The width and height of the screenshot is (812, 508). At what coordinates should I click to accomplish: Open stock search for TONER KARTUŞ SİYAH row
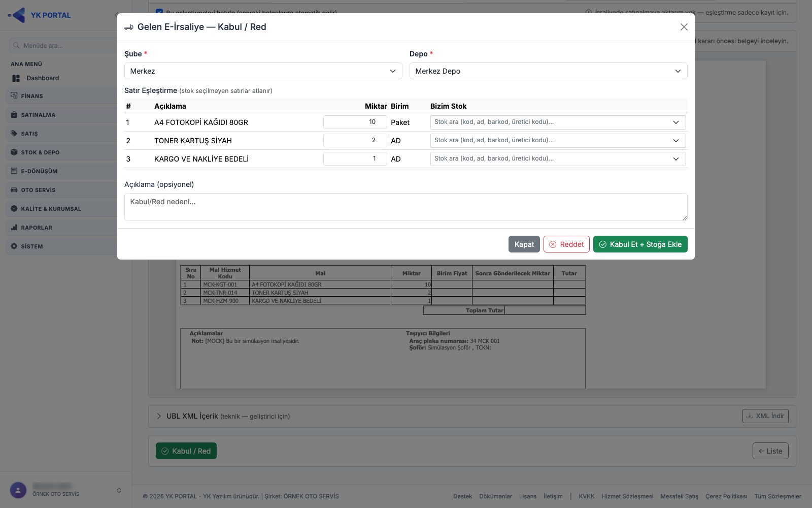(558, 141)
